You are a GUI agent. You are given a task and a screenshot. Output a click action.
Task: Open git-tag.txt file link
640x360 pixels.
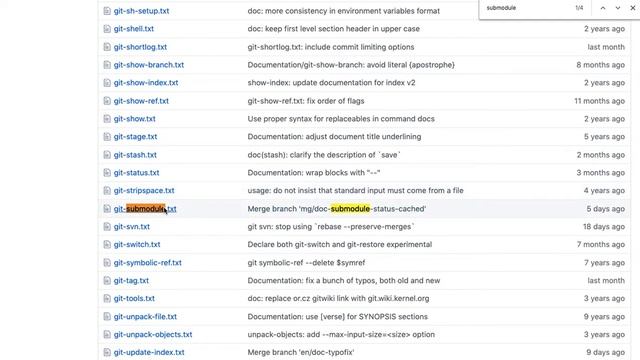pyautogui.click(x=131, y=280)
